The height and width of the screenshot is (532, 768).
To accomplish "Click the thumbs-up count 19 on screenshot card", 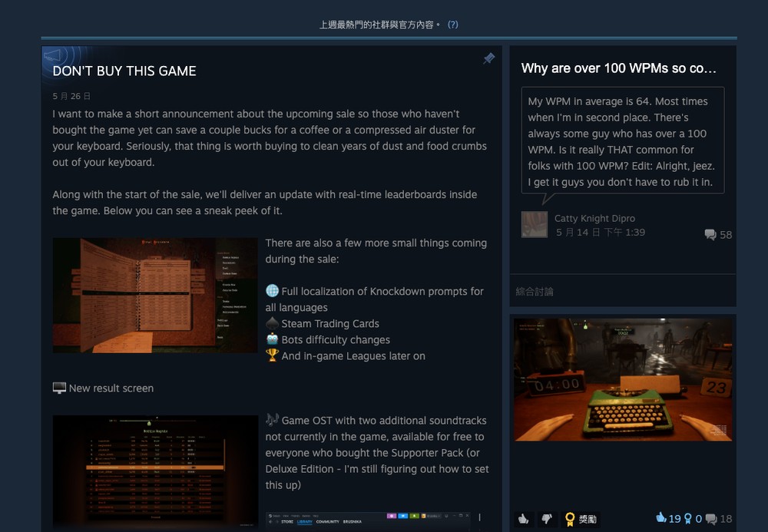I will click(x=668, y=518).
